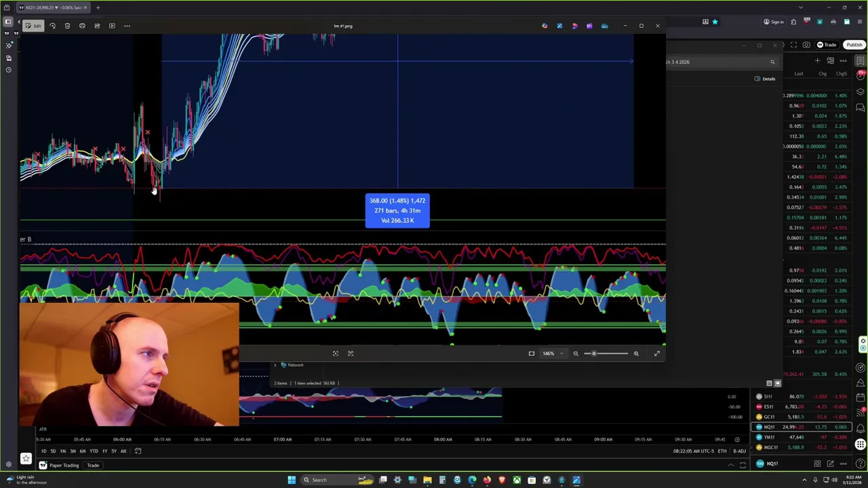Zoom out with the minus magnifier icon
Screen dimensions: 868x488
coord(576,353)
